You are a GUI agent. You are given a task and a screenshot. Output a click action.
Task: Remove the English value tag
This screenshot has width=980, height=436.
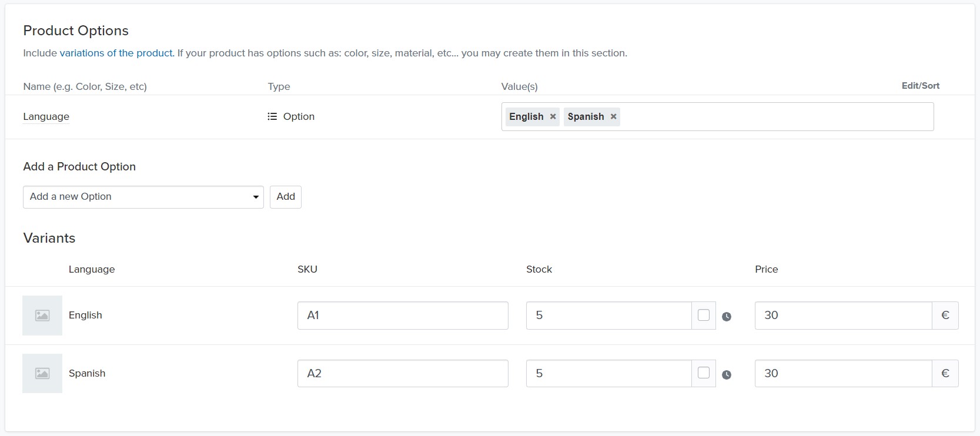click(x=553, y=116)
